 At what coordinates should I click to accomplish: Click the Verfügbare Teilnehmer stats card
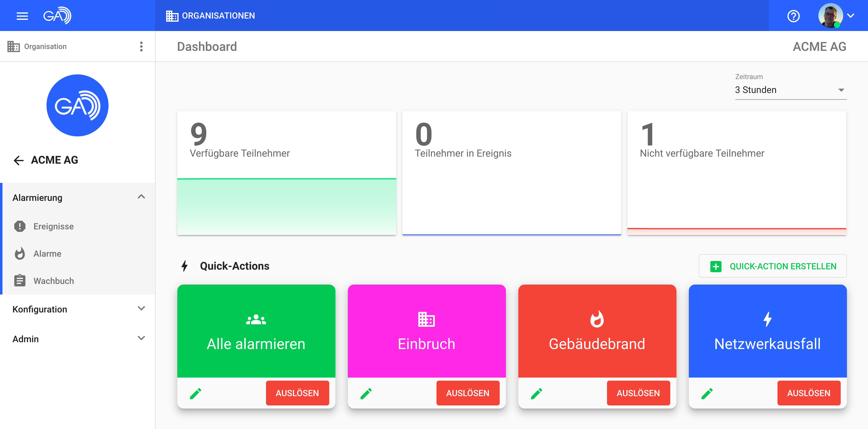[x=286, y=173]
